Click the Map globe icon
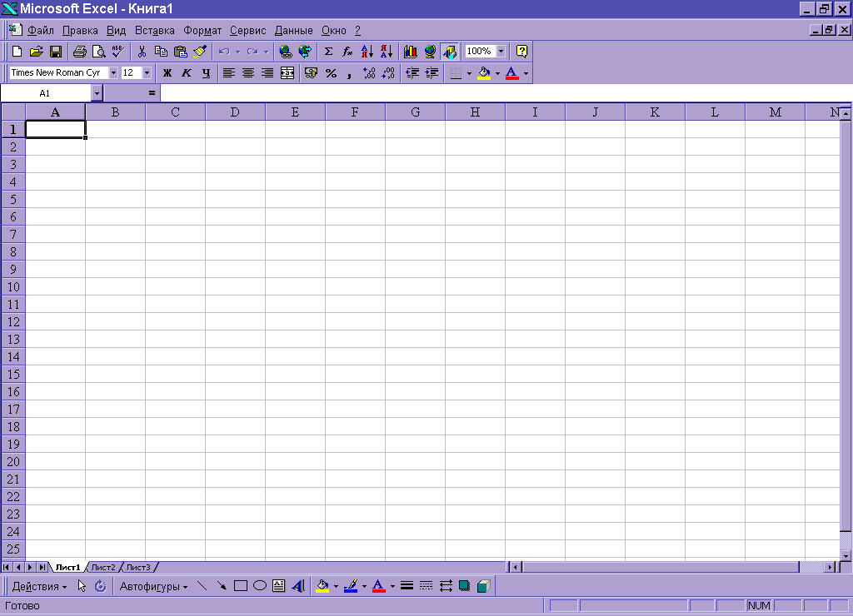The height and width of the screenshot is (616, 853). (430, 52)
